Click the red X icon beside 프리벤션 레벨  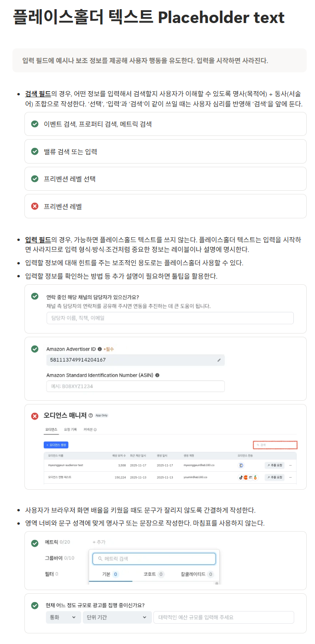pos(35,206)
